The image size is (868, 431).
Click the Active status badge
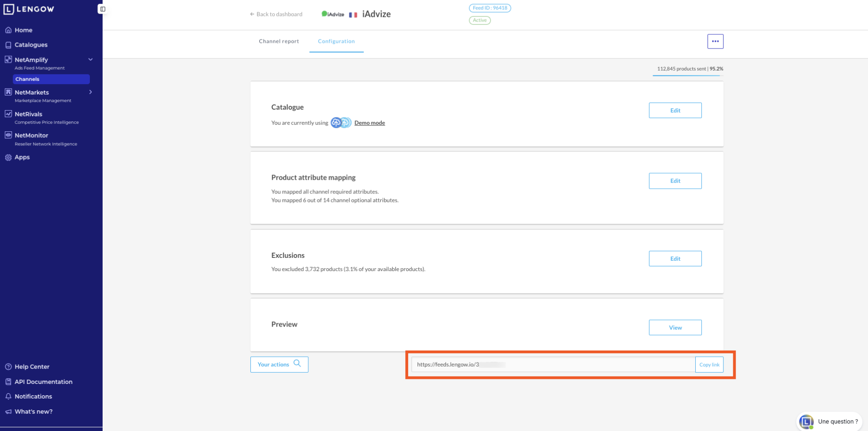tap(480, 20)
